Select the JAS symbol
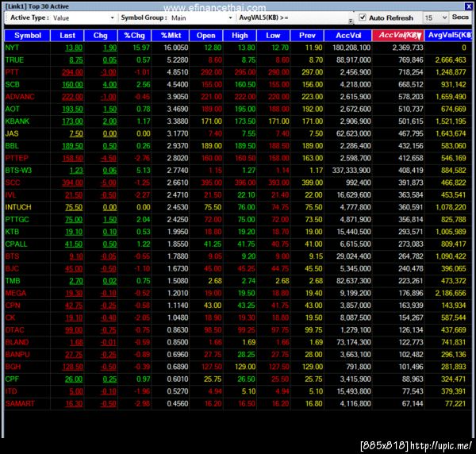Viewport: 476px width, 454px height. pos(12,133)
